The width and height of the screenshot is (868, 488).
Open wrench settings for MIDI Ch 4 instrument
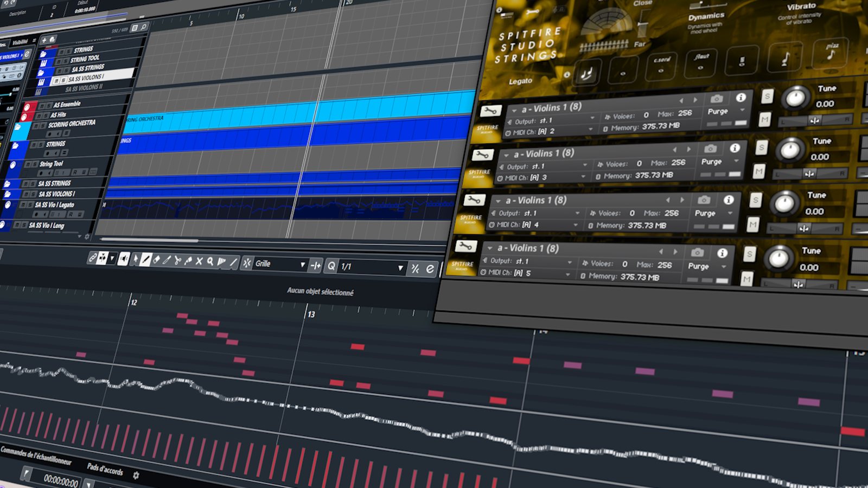[x=474, y=201]
